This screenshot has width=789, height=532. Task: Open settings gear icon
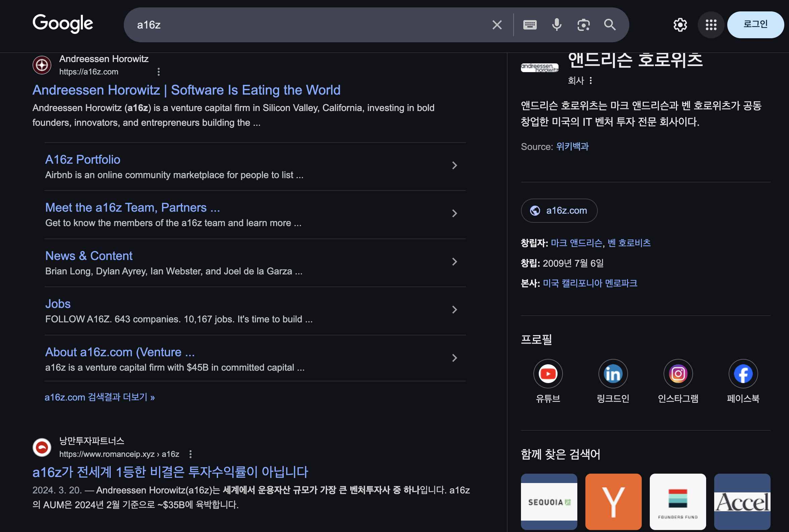pyautogui.click(x=680, y=25)
